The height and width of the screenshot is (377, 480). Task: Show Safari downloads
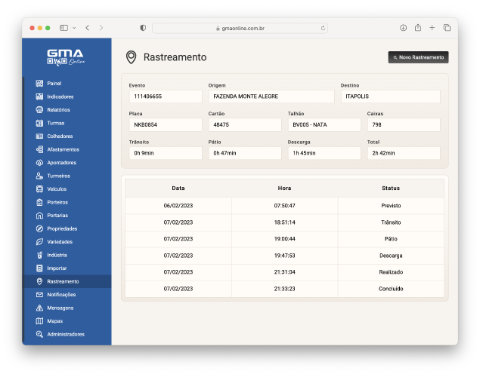point(403,28)
